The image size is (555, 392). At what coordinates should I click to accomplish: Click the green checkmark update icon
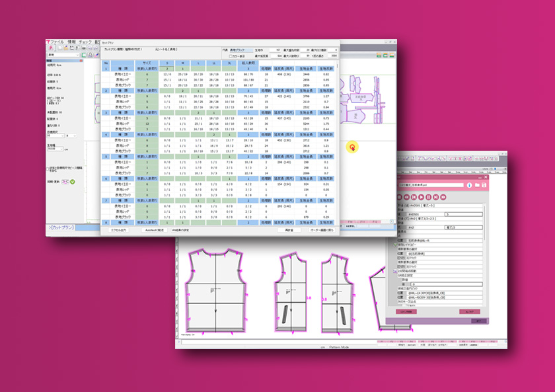(x=73, y=182)
